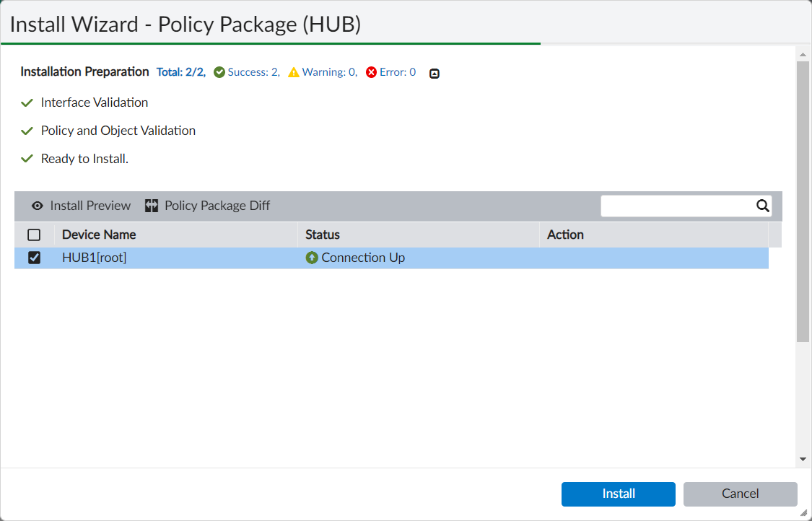Viewport: 812px width, 521px height.
Task: Click the Install button
Action: click(x=618, y=494)
